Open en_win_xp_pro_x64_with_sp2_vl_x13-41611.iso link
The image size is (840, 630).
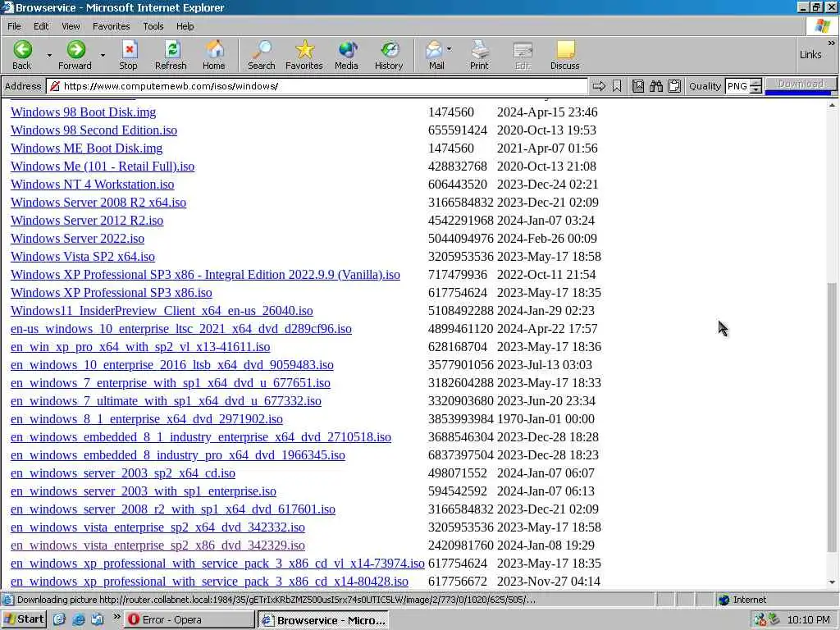pos(140,347)
